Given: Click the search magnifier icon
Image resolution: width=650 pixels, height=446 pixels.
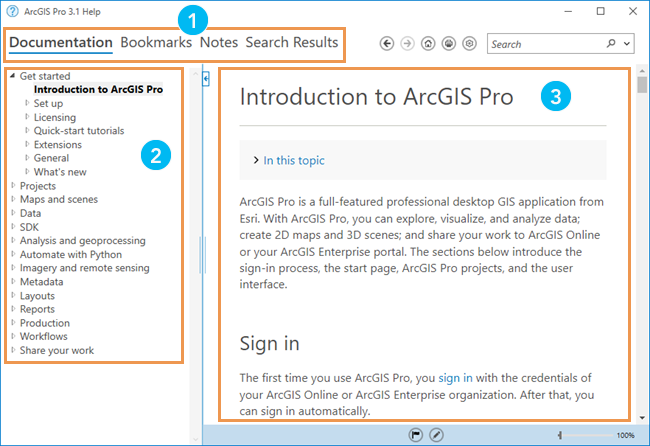Looking at the screenshot, I should 611,44.
